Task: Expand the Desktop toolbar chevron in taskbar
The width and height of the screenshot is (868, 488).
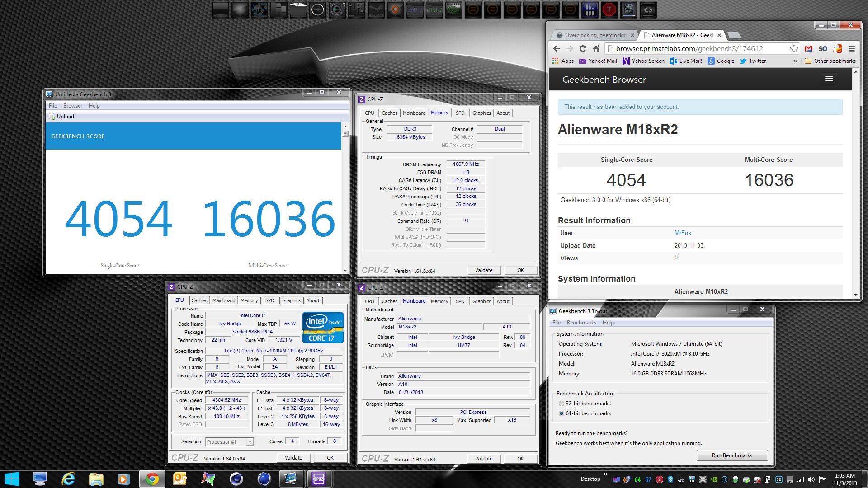Action: pyautogui.click(x=606, y=474)
